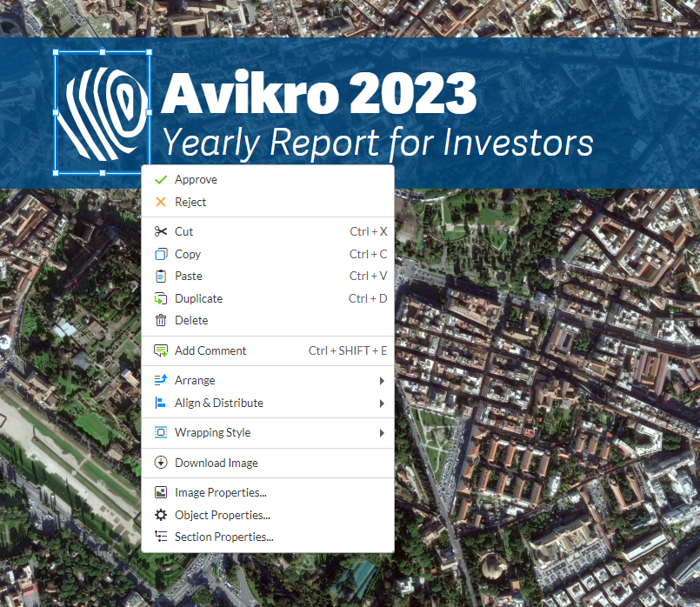Image resolution: width=700 pixels, height=607 pixels.
Task: Click the Section Properties icon
Action: coord(161,537)
